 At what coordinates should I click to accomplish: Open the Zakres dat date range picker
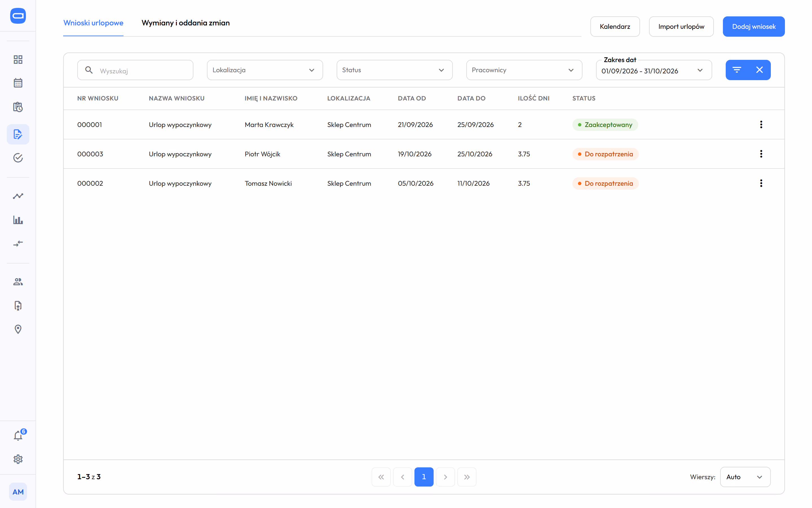coord(654,70)
